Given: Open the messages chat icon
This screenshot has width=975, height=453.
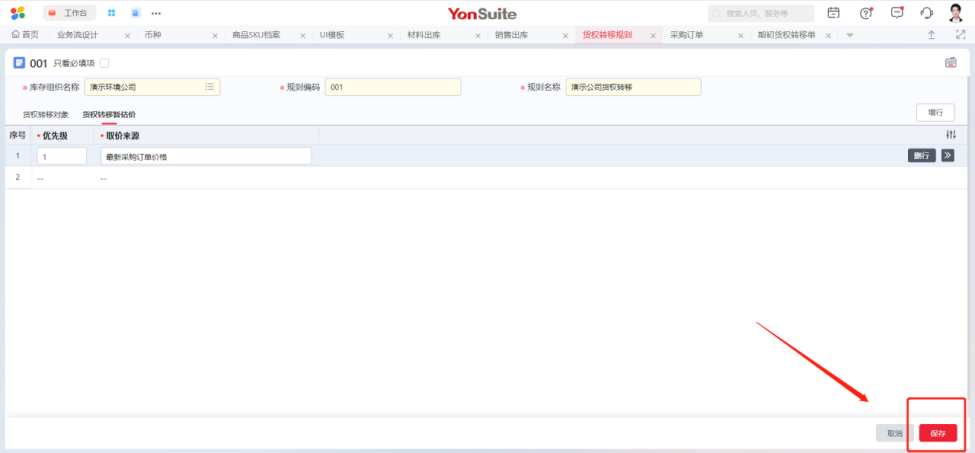Looking at the screenshot, I should pos(897,13).
